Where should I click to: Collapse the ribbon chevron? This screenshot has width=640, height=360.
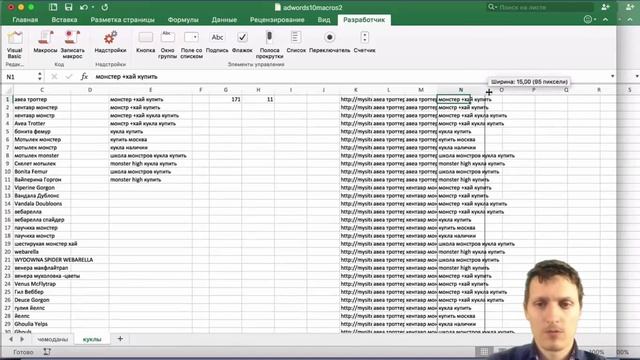(605, 19)
